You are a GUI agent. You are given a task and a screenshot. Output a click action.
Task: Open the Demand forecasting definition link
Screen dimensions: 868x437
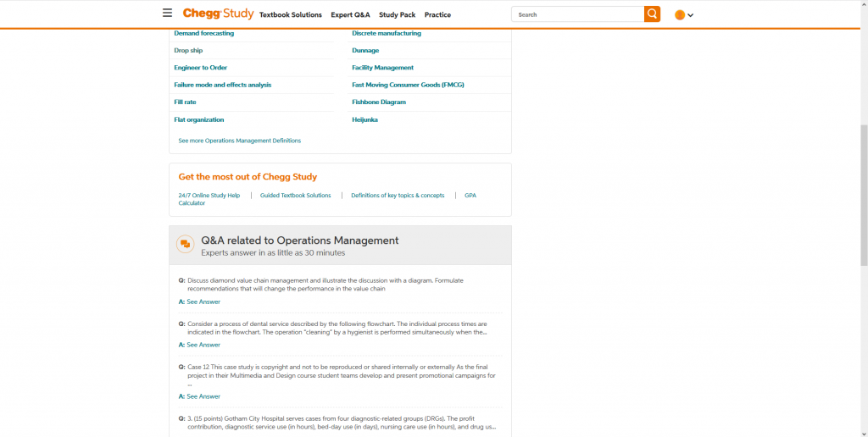tap(203, 33)
